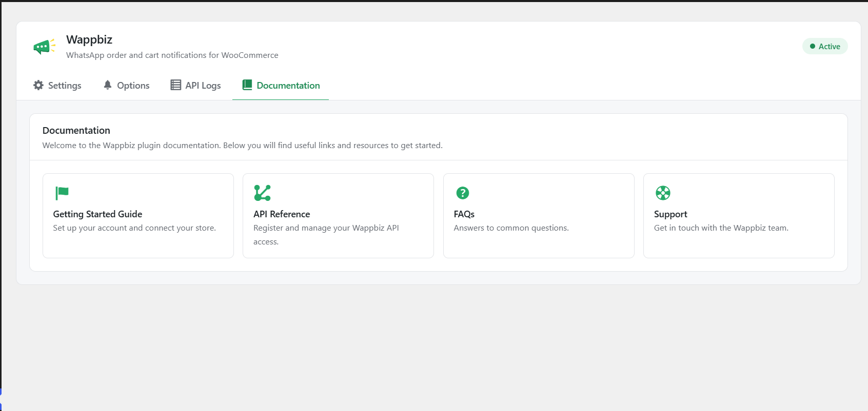Select the Documentation tab
Screen dimensions: 868x411
[x=281, y=86]
